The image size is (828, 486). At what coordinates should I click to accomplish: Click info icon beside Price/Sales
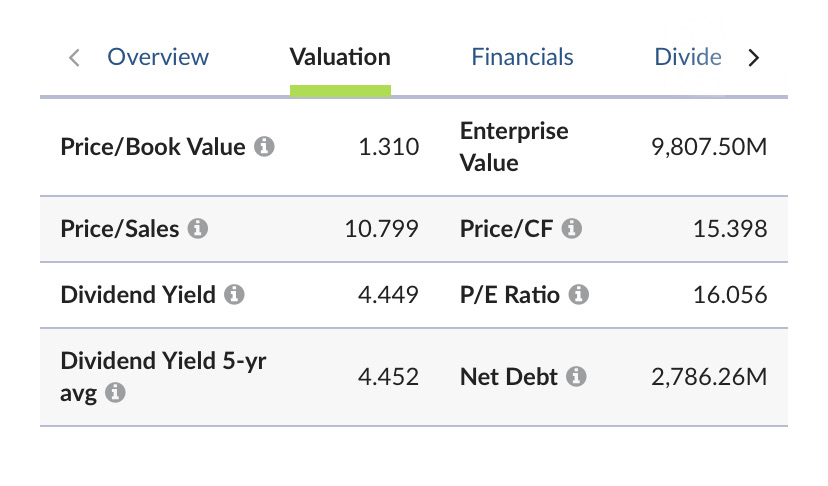pyautogui.click(x=198, y=229)
